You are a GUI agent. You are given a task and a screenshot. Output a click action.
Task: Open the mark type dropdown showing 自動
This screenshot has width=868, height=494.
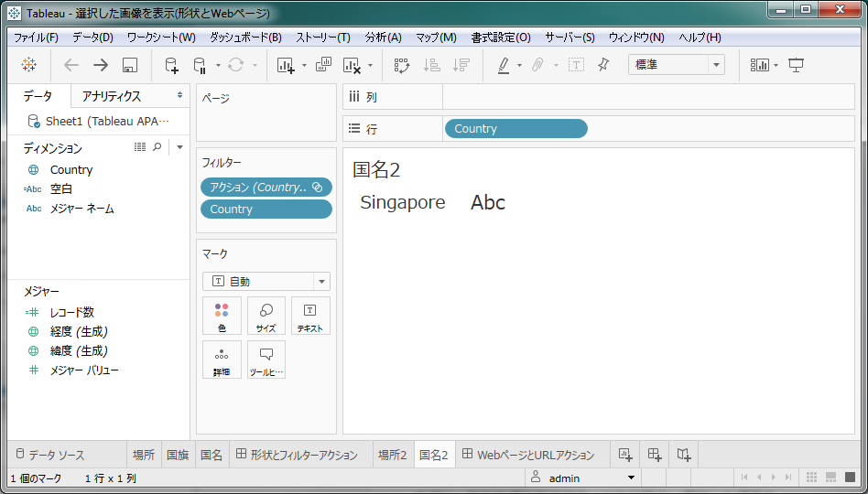[x=266, y=282]
